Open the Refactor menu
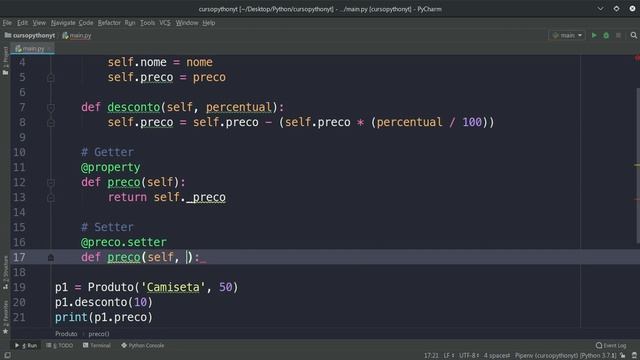The image size is (640, 360). pos(109,23)
